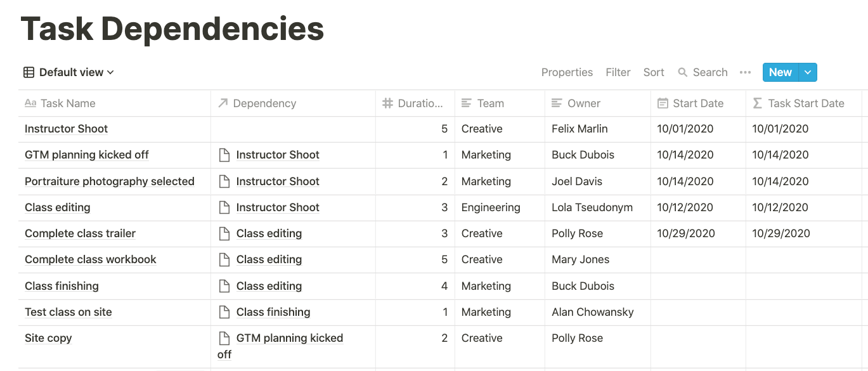
Task: Click the blue New button
Action: click(780, 72)
